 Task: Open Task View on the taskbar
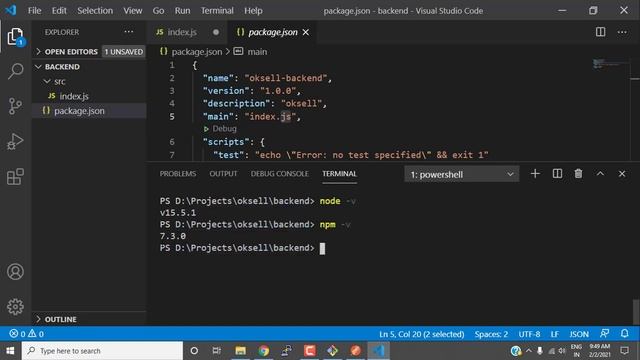pos(217,351)
